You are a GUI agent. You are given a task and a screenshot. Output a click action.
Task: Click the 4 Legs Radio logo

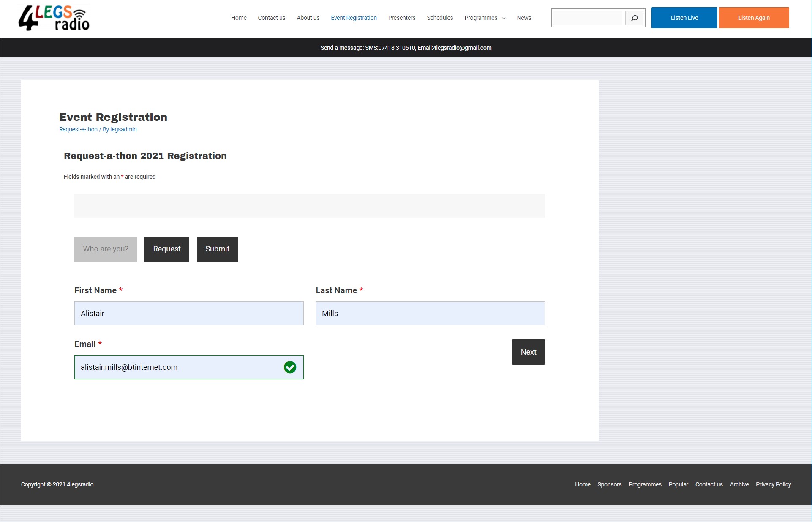click(x=54, y=18)
